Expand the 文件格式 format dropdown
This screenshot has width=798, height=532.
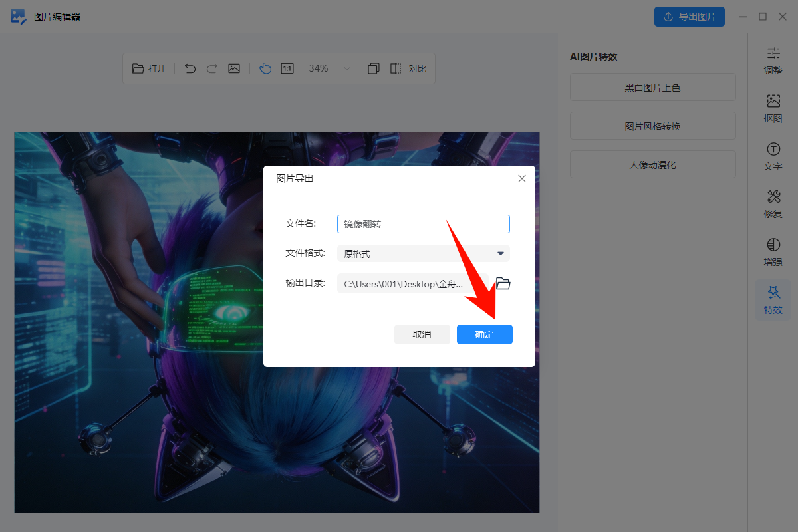tap(423, 253)
